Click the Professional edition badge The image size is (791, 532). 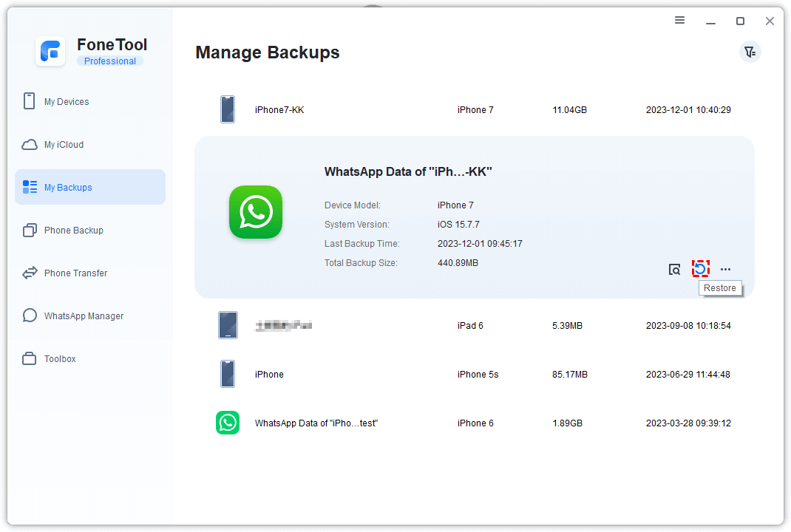point(110,61)
